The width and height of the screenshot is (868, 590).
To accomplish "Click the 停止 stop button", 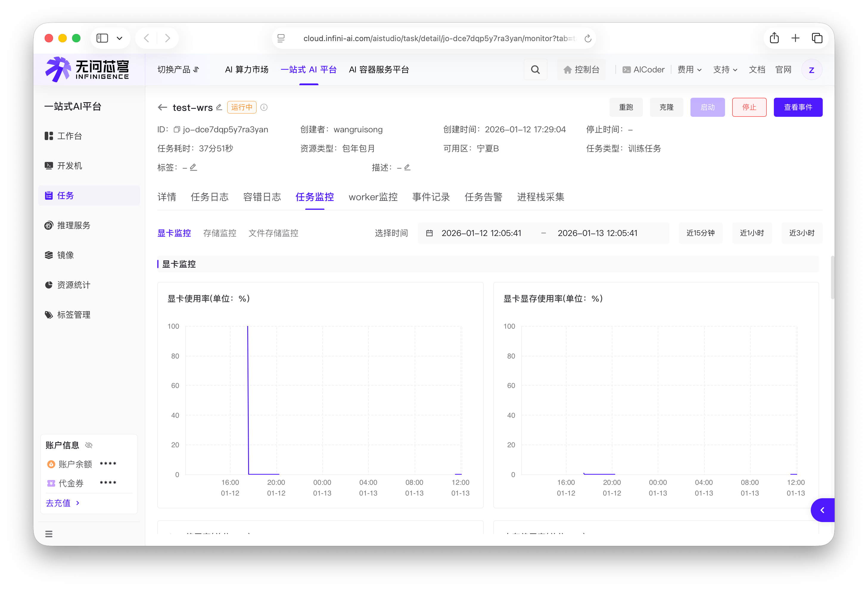I will [749, 107].
